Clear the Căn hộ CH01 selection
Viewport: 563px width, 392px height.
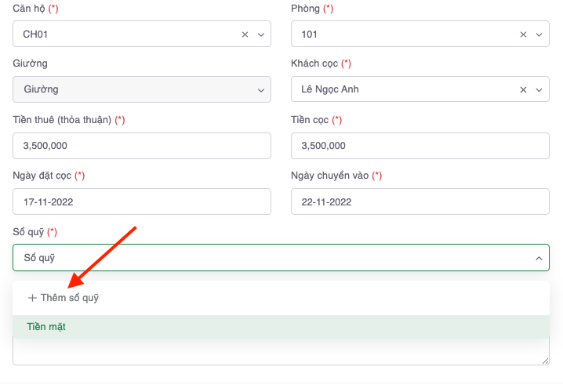(245, 34)
